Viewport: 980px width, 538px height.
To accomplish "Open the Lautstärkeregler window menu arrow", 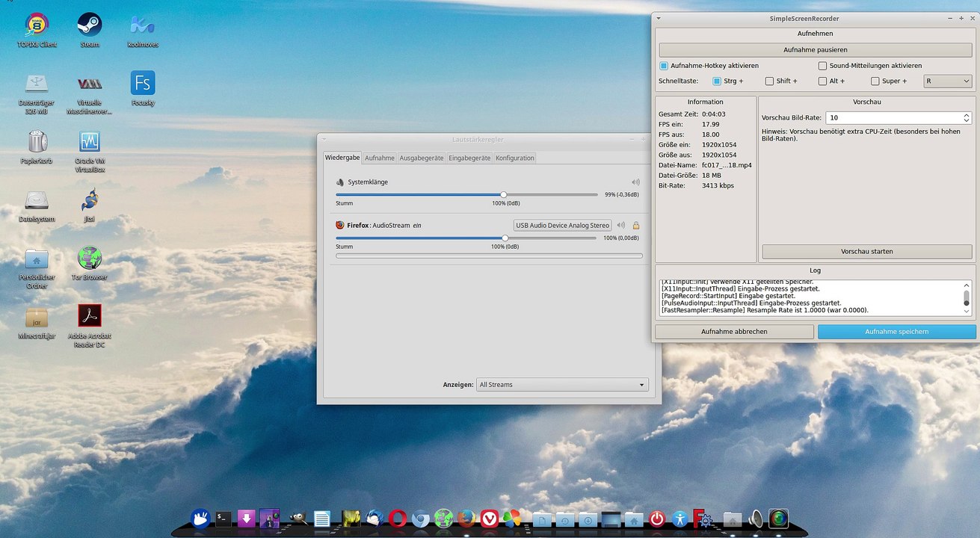I will (x=324, y=139).
